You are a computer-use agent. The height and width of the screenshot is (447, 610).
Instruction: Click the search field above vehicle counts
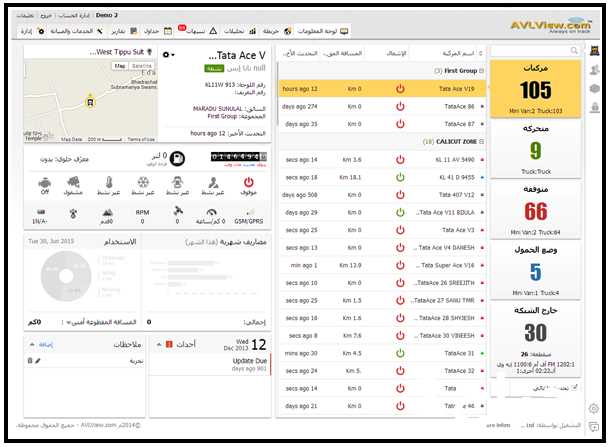click(x=535, y=51)
